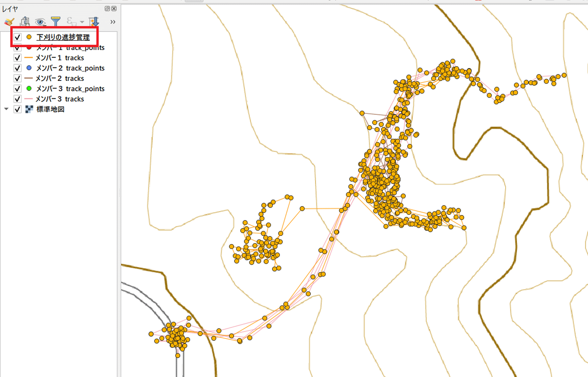Toggle visibility of メンバー3 tracks layer
This screenshot has height=377, width=588.
tap(18, 99)
